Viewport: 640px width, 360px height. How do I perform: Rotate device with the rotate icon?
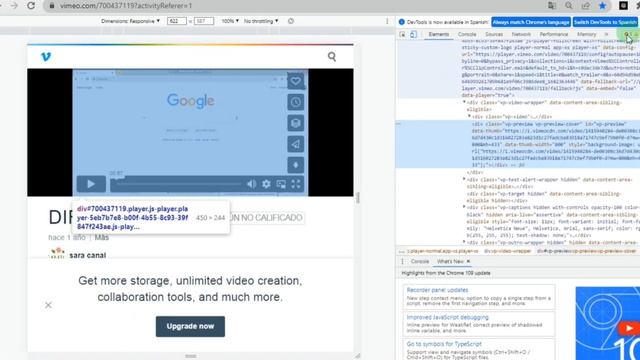[x=291, y=21]
